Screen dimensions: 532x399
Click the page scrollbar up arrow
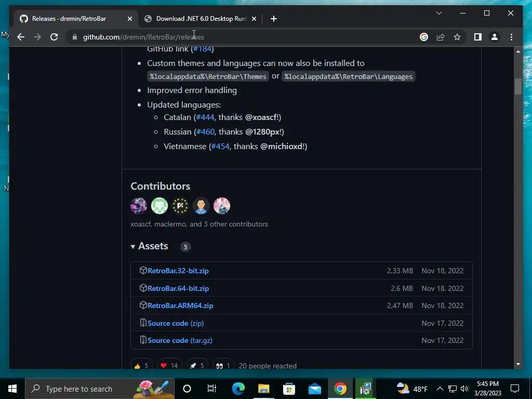click(518, 51)
